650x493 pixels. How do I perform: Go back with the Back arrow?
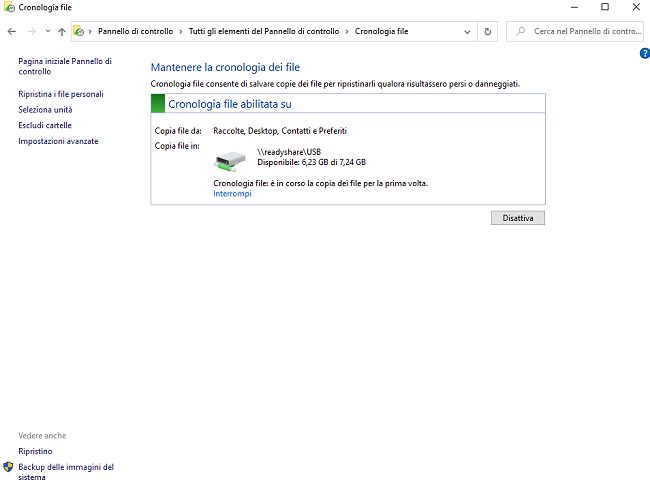(x=12, y=32)
